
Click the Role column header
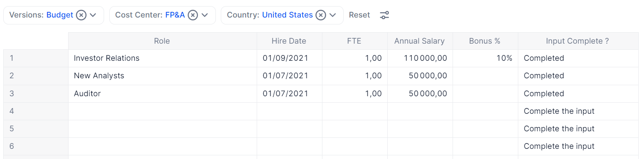click(162, 41)
